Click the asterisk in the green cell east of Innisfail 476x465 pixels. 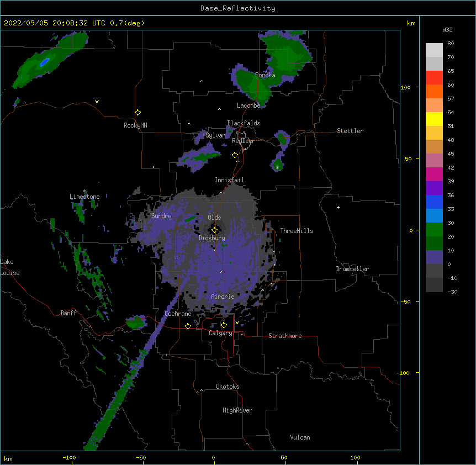click(x=277, y=167)
